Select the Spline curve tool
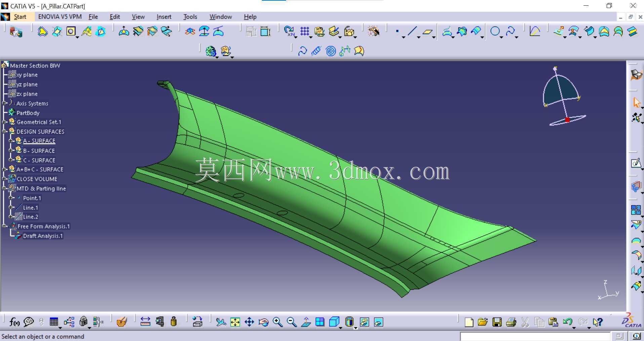 click(510, 32)
